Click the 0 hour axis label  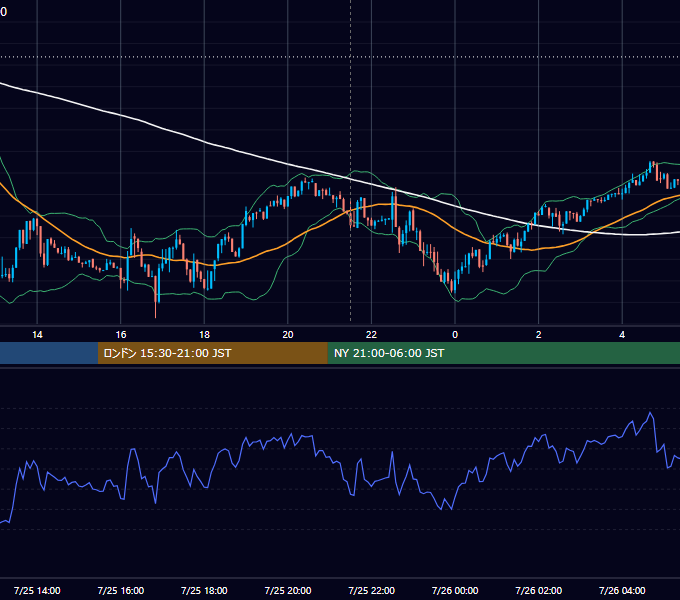coord(455,335)
